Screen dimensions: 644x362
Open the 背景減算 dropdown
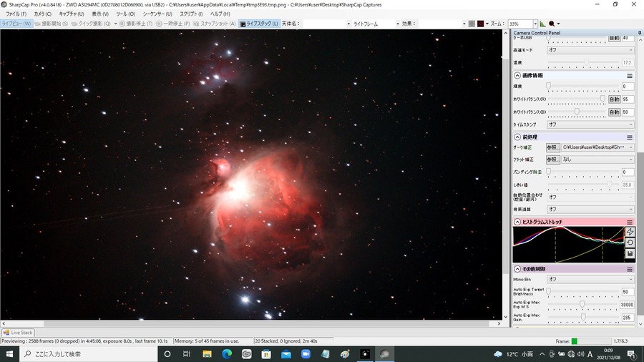click(x=590, y=210)
